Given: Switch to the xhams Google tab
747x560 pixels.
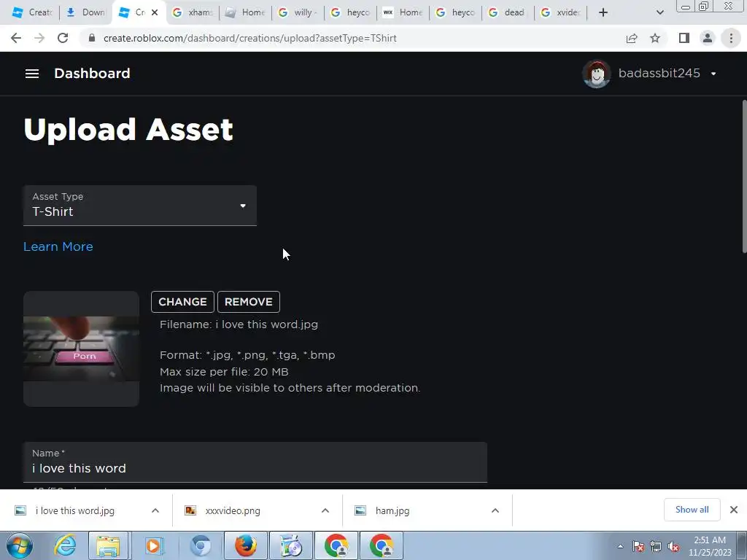Looking at the screenshot, I should coord(193,12).
